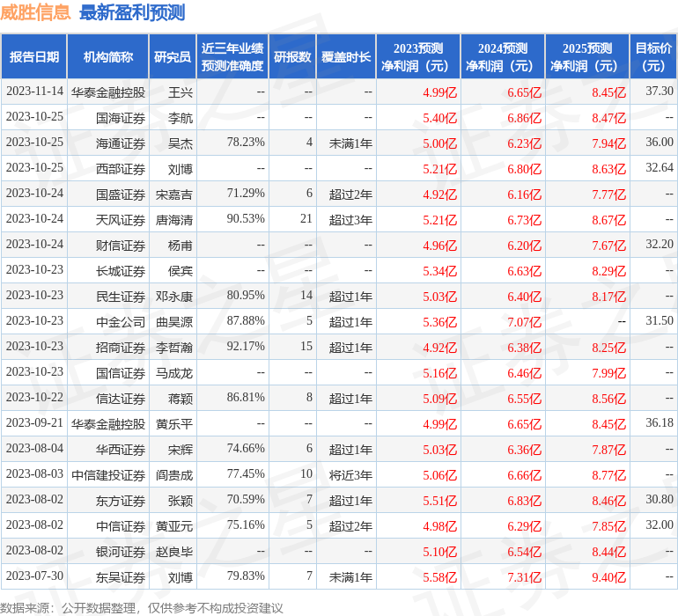Select institution 中金公司
The height and width of the screenshot is (616, 678).
pos(121,321)
